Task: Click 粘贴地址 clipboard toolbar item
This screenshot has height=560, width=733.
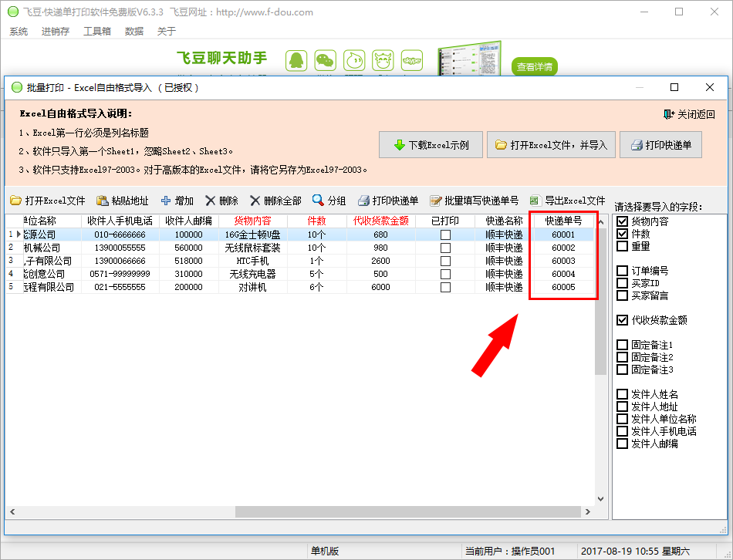Action: pos(123,201)
